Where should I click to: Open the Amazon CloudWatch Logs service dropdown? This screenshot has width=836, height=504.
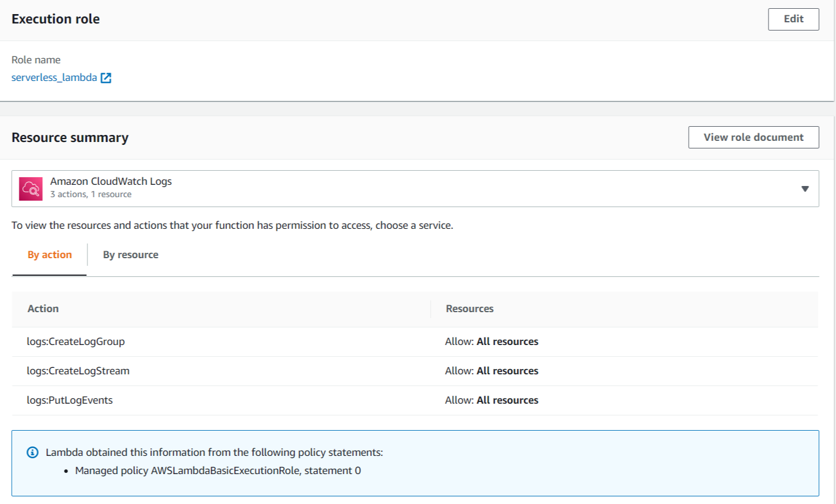tap(415, 188)
